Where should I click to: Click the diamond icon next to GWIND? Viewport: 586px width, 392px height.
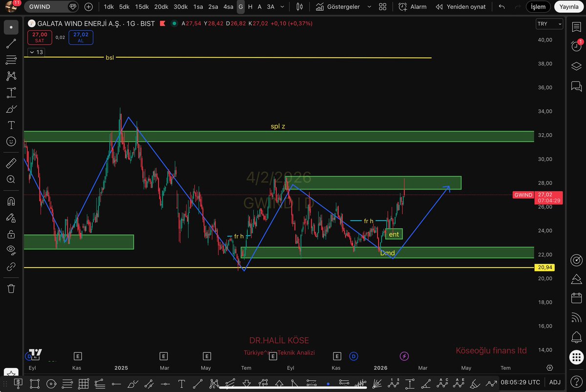pyautogui.click(x=72, y=7)
